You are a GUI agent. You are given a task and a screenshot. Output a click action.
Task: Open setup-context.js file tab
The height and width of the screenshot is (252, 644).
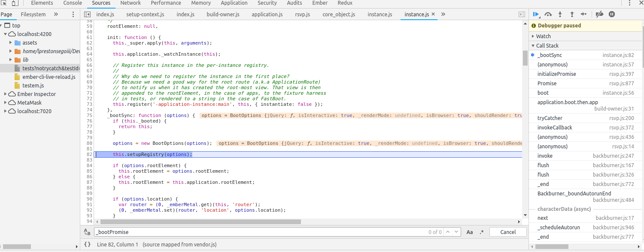pyautogui.click(x=145, y=15)
